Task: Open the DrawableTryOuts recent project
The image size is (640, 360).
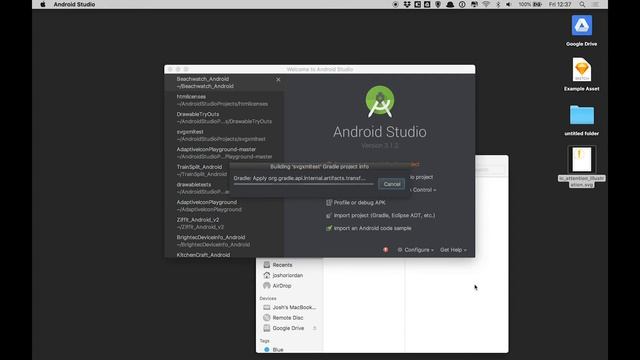Action: (224, 118)
